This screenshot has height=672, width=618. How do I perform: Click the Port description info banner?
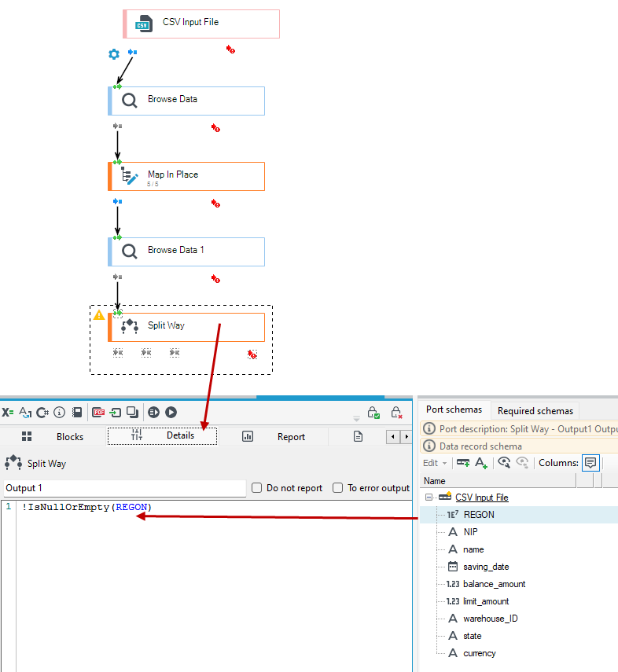[x=520, y=429]
